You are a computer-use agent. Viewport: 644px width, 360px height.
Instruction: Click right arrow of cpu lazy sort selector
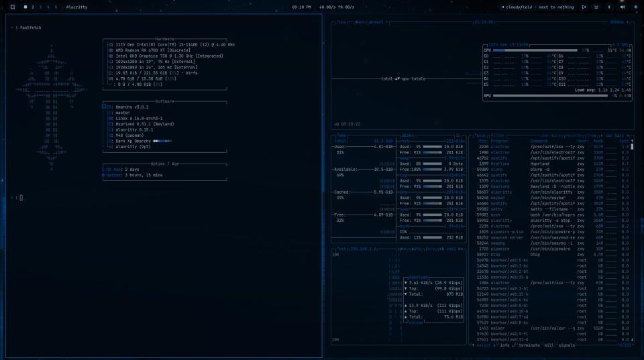point(628,135)
